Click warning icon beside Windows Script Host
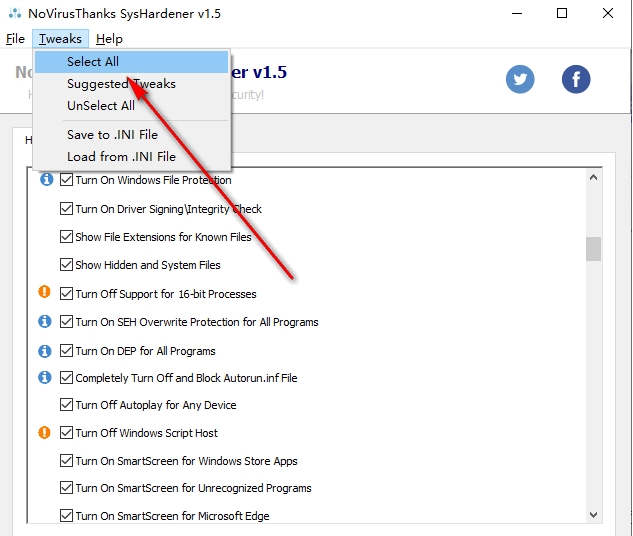Image resolution: width=633 pixels, height=536 pixels. (44, 433)
